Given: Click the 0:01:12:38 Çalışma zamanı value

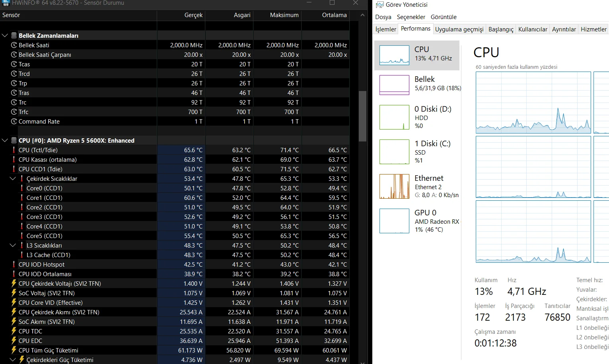Looking at the screenshot, I should click(x=496, y=343).
